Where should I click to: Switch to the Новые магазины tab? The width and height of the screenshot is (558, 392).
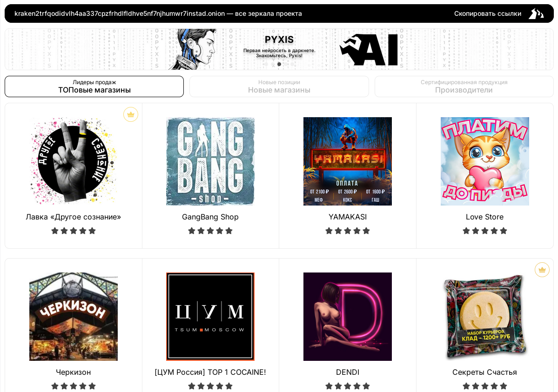[279, 86]
